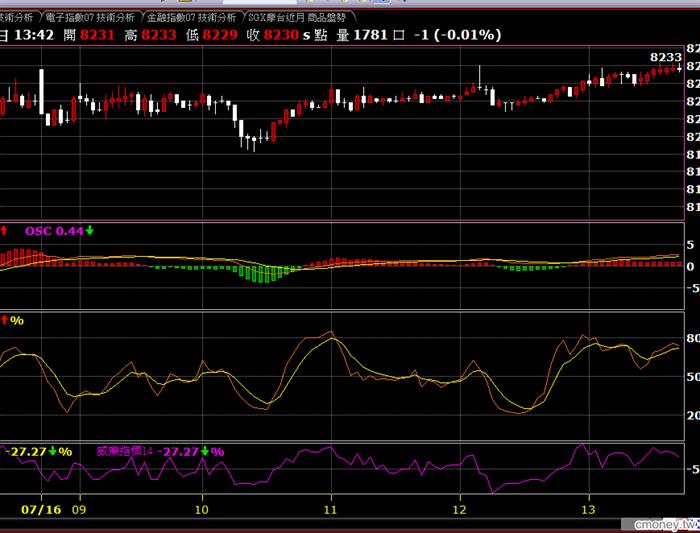Click the 07/16 date marker on time axis
Image resolution: width=700 pixels, height=533 pixels.
click(x=41, y=509)
